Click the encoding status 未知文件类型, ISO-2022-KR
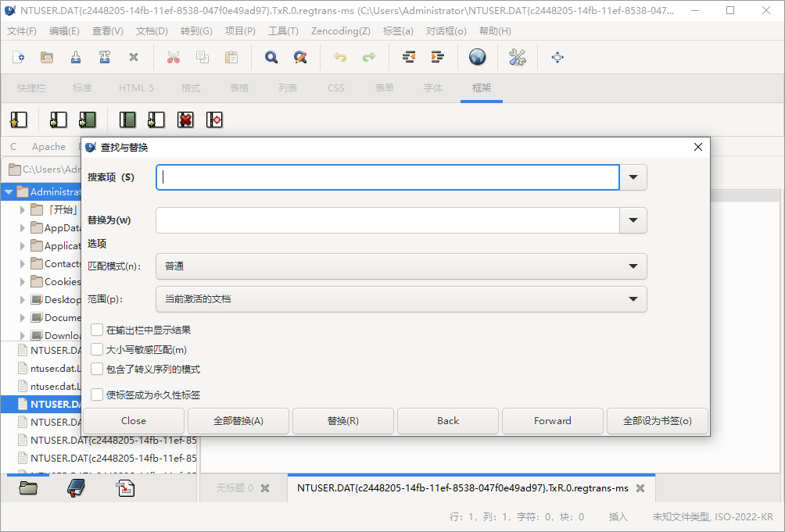This screenshot has width=785, height=532. [713, 517]
